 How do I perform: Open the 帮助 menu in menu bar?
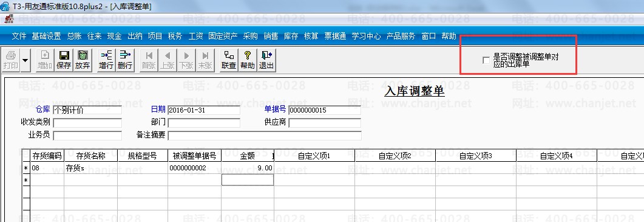click(449, 36)
